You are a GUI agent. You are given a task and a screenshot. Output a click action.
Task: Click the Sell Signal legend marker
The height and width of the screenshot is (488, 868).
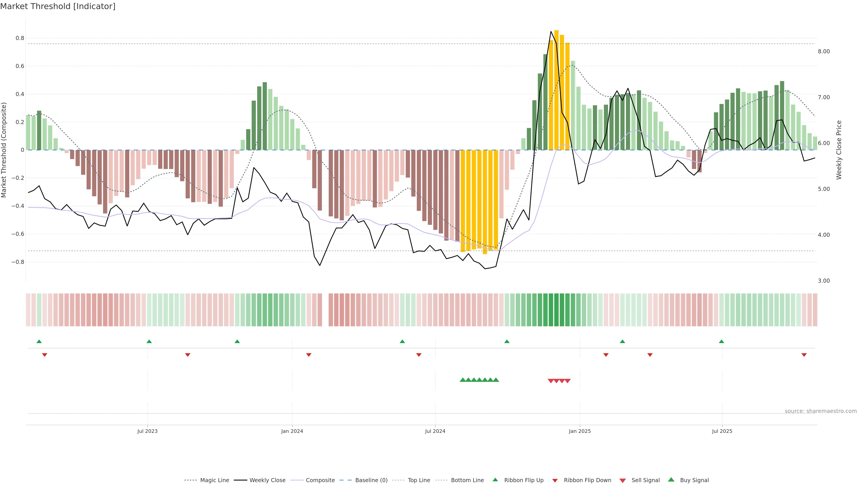tap(623, 481)
